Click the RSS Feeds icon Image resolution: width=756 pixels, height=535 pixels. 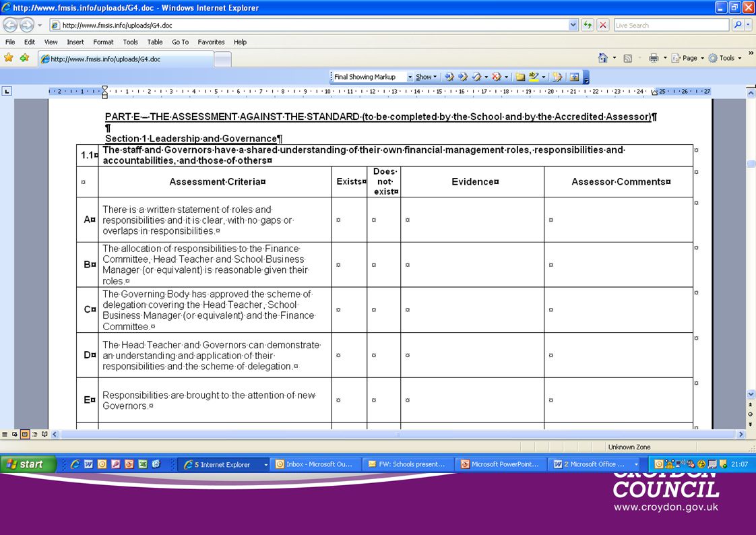(627, 59)
